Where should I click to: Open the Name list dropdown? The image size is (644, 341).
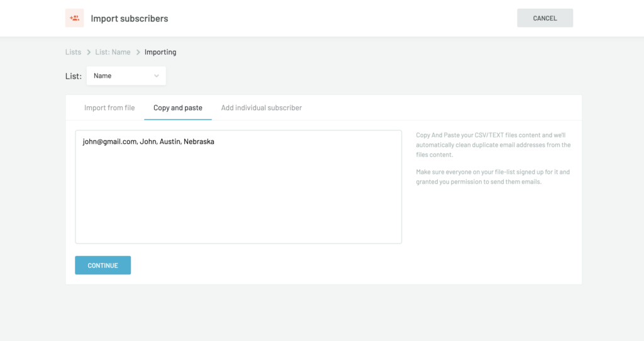pos(126,76)
